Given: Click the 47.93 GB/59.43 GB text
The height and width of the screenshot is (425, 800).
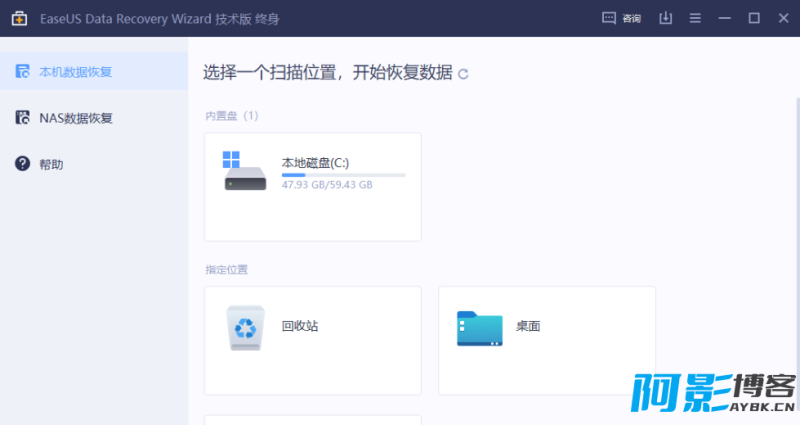Looking at the screenshot, I should tap(327, 185).
